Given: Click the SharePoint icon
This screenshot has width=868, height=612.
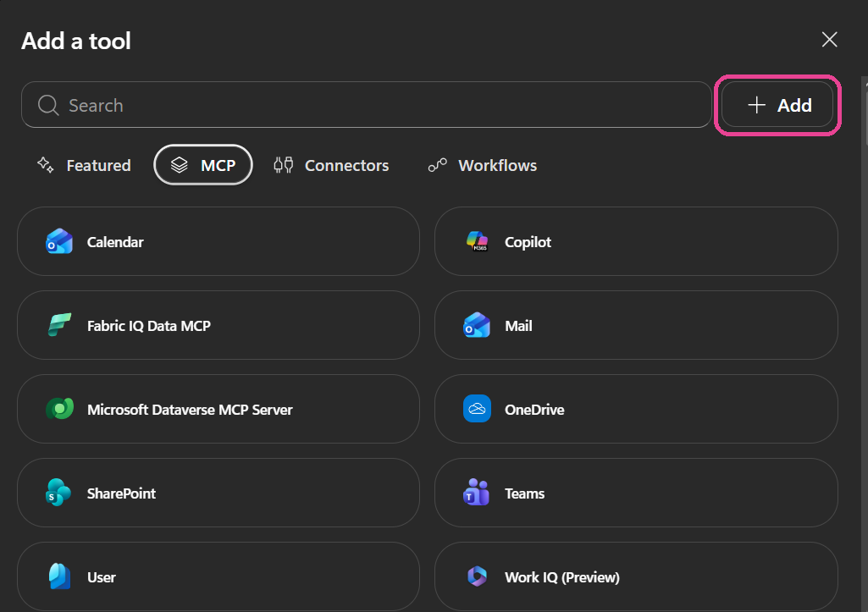Looking at the screenshot, I should [58, 493].
